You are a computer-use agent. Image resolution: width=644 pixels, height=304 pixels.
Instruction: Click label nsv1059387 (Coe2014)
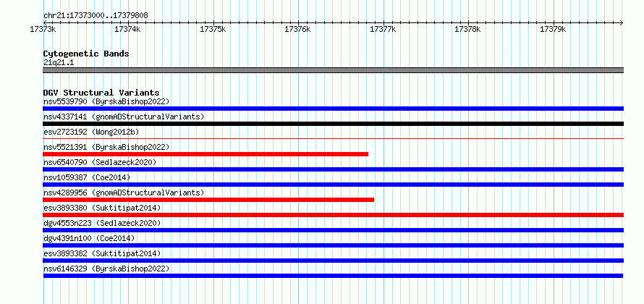click(x=87, y=177)
